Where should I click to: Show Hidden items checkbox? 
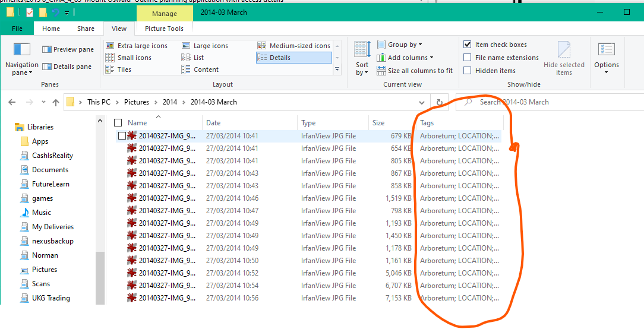pyautogui.click(x=468, y=71)
